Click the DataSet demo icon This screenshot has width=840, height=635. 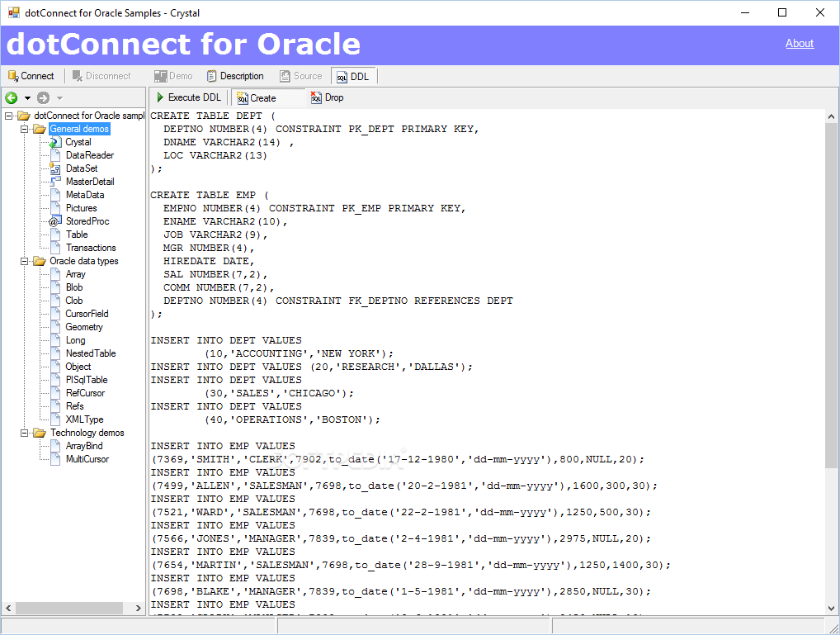click(55, 168)
